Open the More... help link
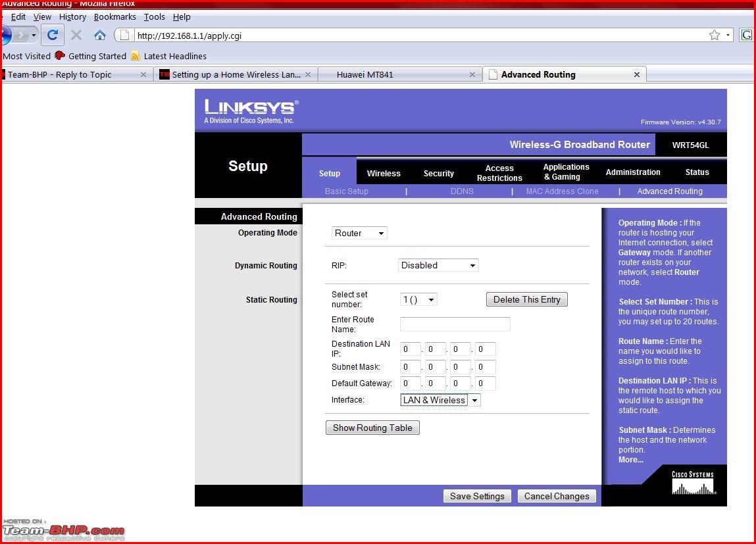This screenshot has width=756, height=544. pyautogui.click(x=630, y=460)
